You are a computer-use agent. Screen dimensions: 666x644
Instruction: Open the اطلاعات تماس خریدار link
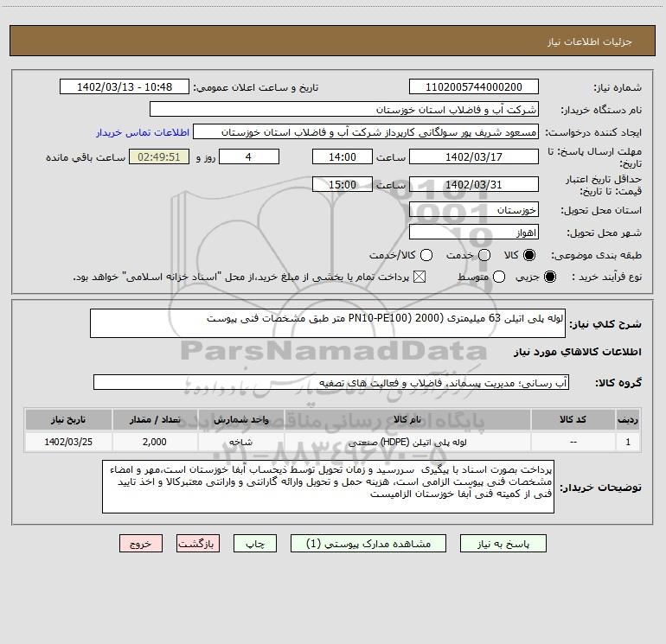[143, 132]
